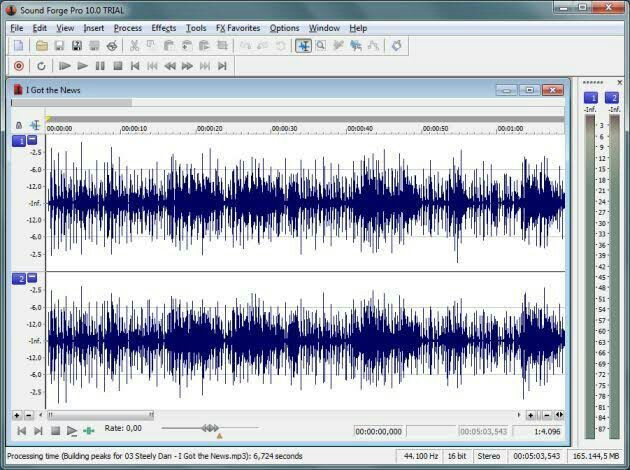The width and height of the screenshot is (630, 470).
Task: Open the Help menu
Action: click(x=358, y=28)
